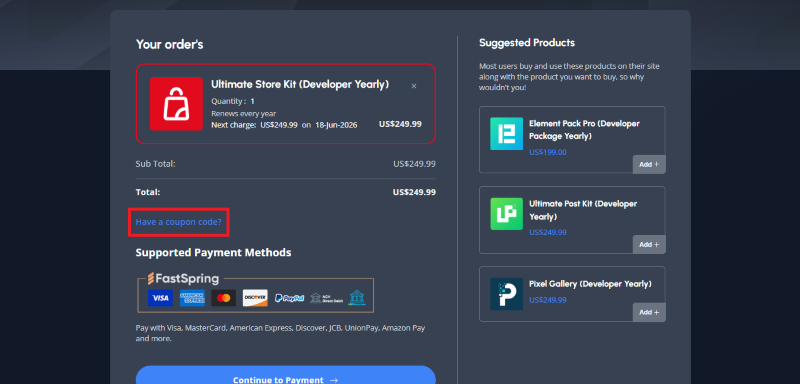This screenshot has width=800, height=384.
Task: Remove Ultimate Store Kit from the order
Action: [x=414, y=86]
